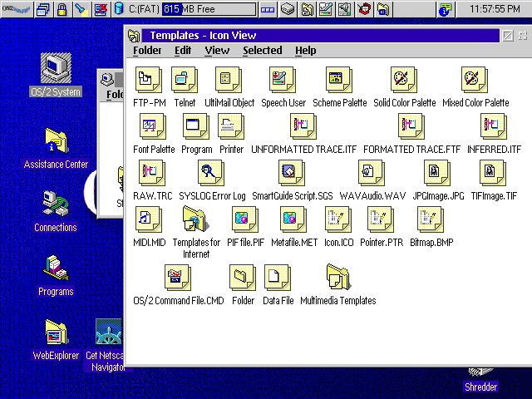The height and width of the screenshot is (399, 532).
Task: Select the Bitmap.BMP template
Action: tap(431, 219)
